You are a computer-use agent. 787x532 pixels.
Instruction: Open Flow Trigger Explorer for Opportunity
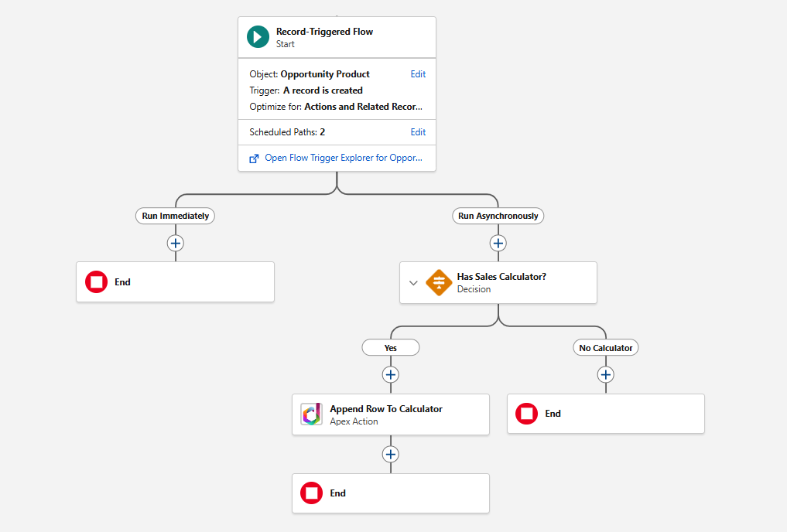coord(344,158)
